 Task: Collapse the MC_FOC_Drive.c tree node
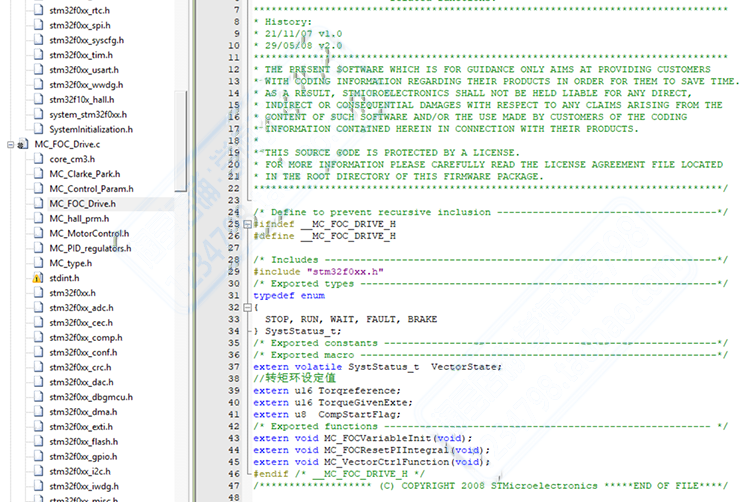click(x=10, y=144)
